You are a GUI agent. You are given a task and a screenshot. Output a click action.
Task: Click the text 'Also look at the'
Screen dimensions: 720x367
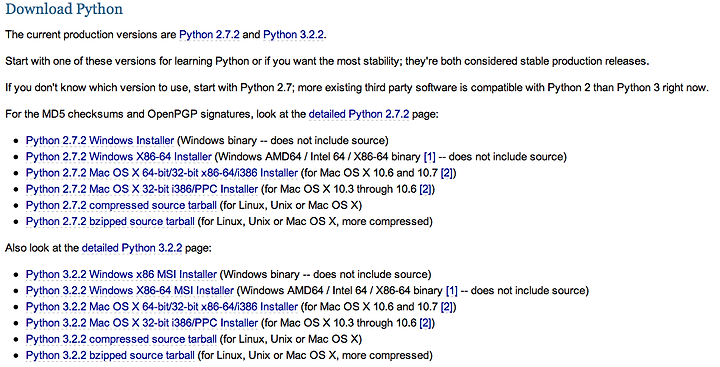click(42, 248)
